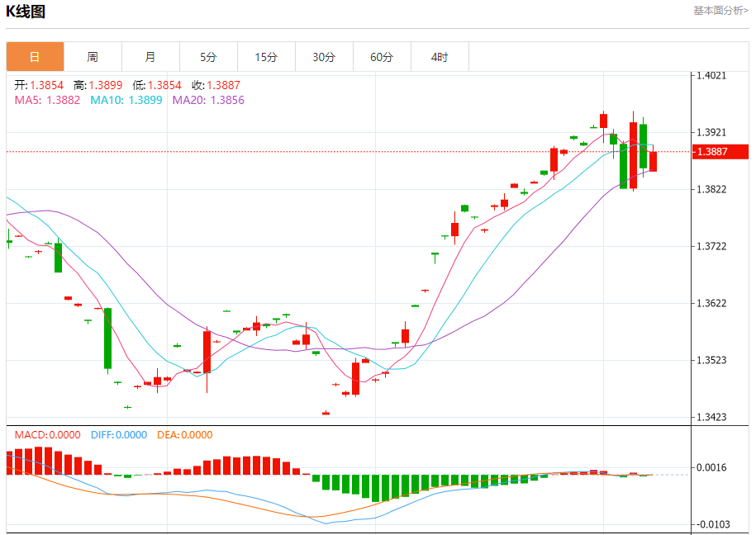
Task: Click the 1.3423 price axis label
Action: pyautogui.click(x=711, y=417)
